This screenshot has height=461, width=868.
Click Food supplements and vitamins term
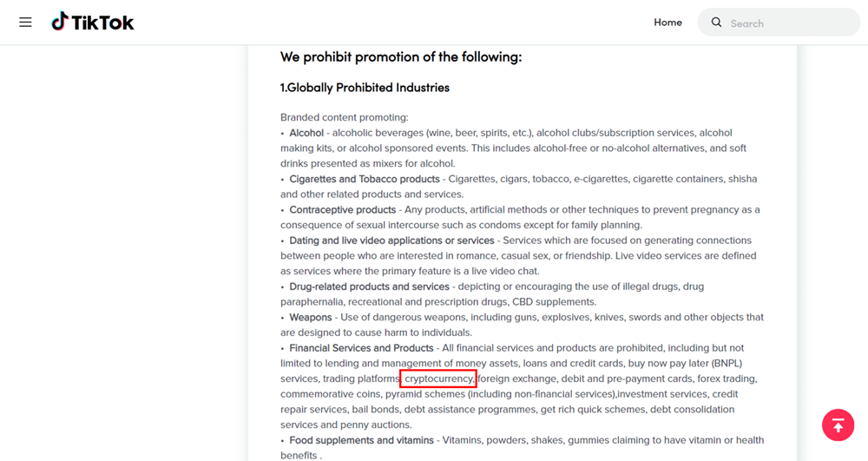(x=361, y=440)
